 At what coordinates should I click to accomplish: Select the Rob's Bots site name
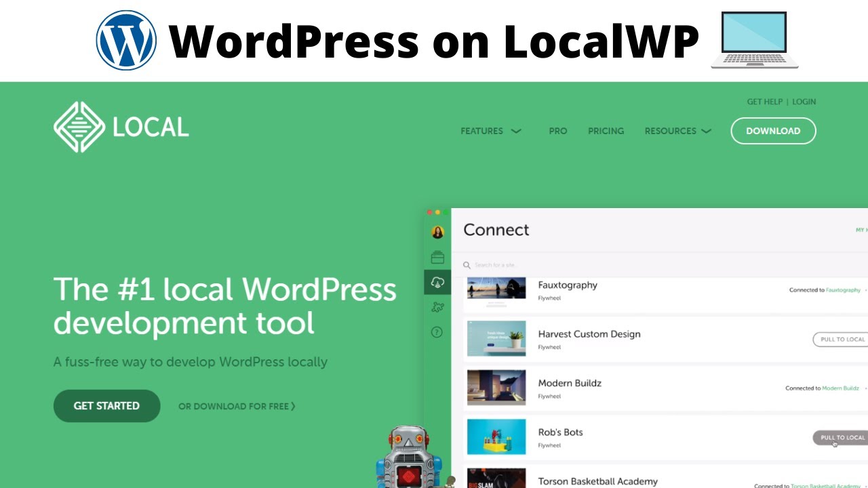(560, 432)
